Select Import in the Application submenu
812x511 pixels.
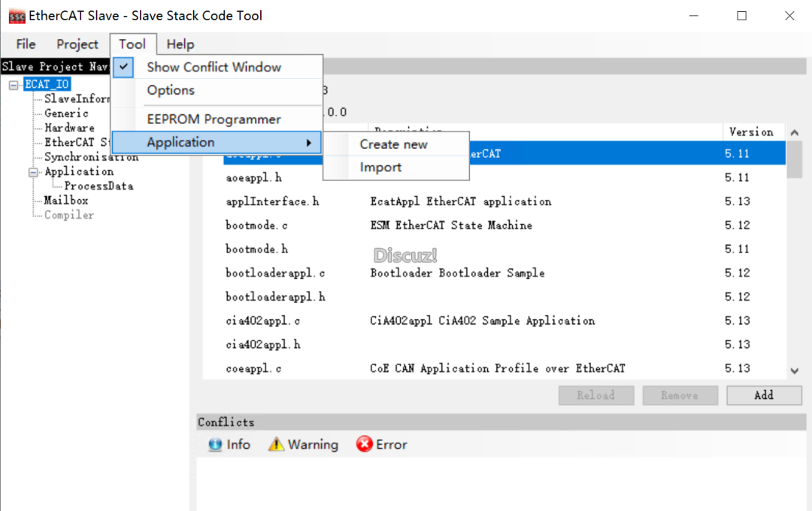click(380, 168)
